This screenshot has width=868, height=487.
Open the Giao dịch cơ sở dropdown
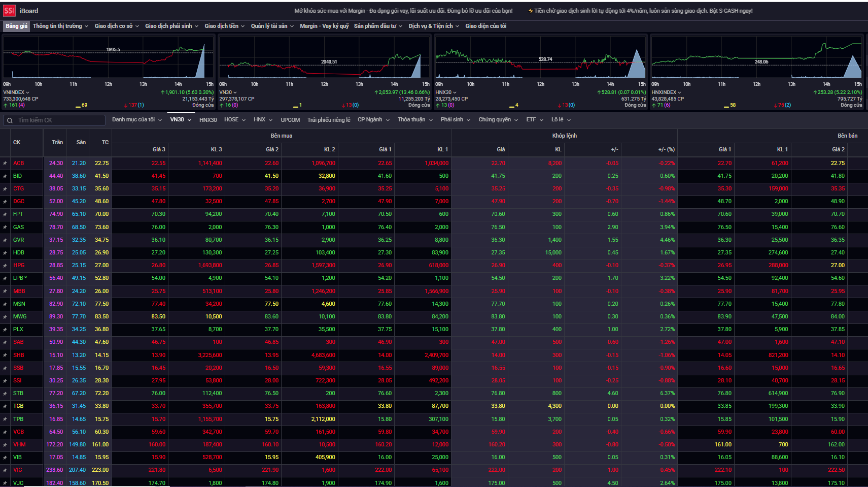click(x=117, y=26)
